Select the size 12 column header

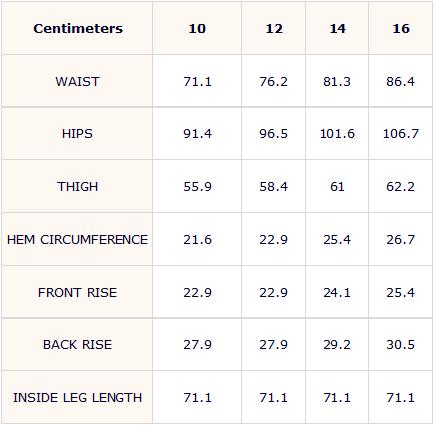click(274, 29)
